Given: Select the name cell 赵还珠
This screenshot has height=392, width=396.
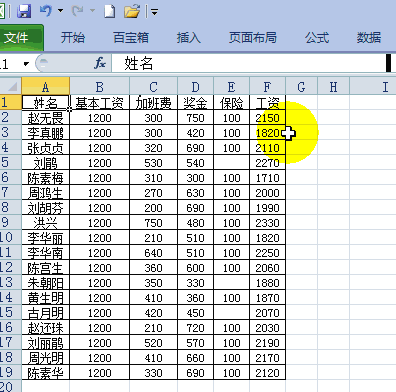Looking at the screenshot, I should (46, 327).
